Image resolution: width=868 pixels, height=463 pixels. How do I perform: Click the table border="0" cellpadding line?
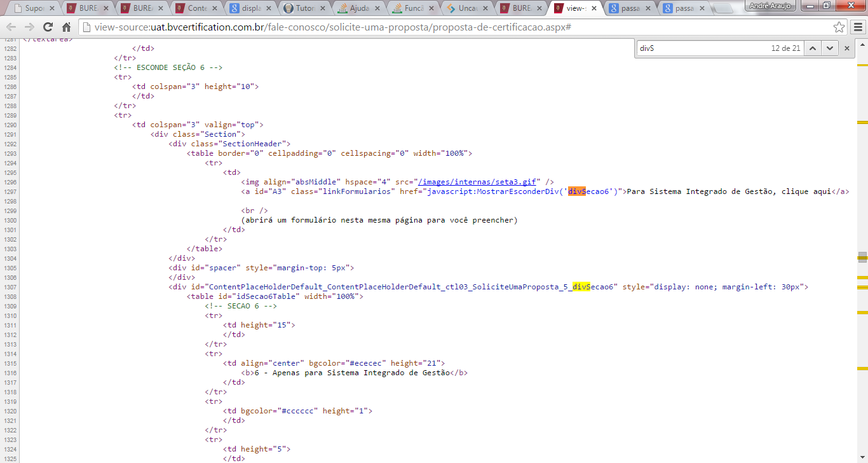pyautogui.click(x=329, y=153)
